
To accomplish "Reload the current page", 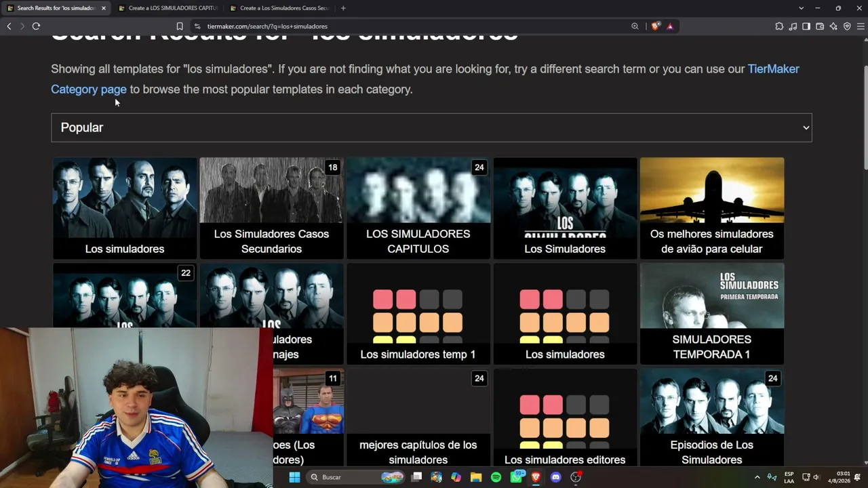I will pyautogui.click(x=36, y=26).
